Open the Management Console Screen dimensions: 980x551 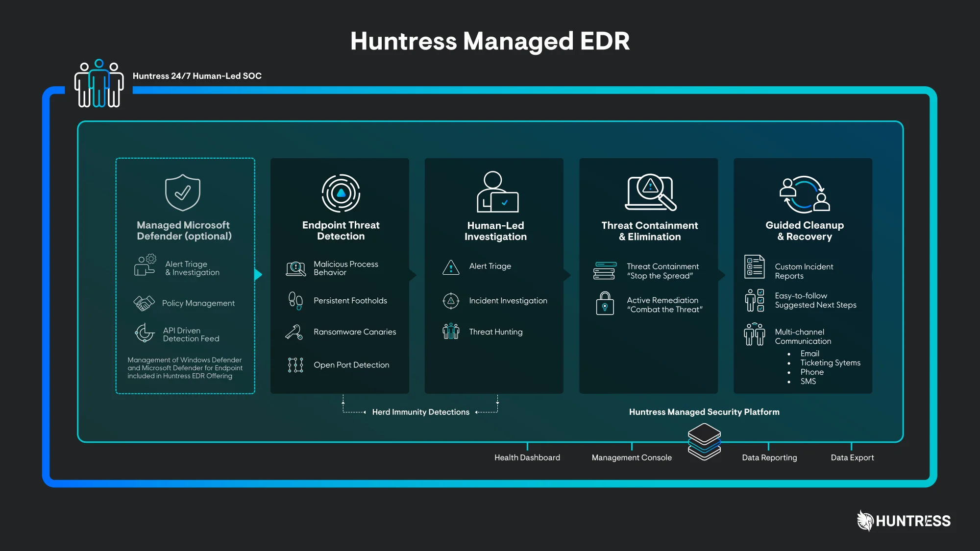[631, 457]
